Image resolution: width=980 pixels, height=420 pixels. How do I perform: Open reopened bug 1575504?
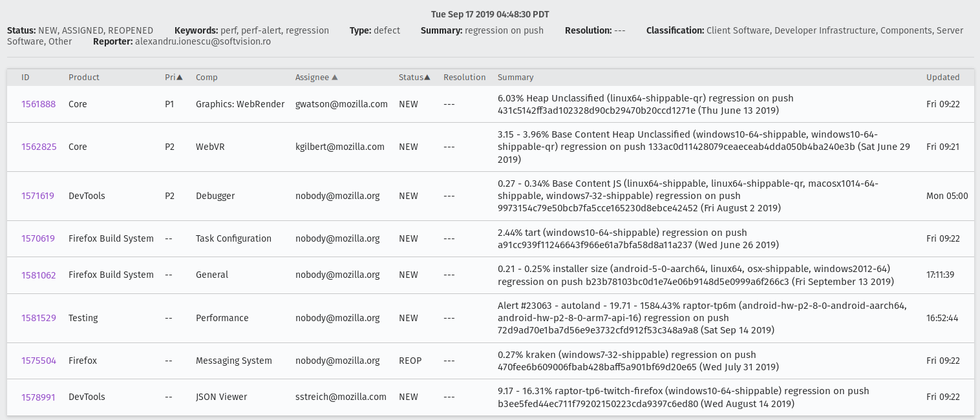[x=39, y=361]
